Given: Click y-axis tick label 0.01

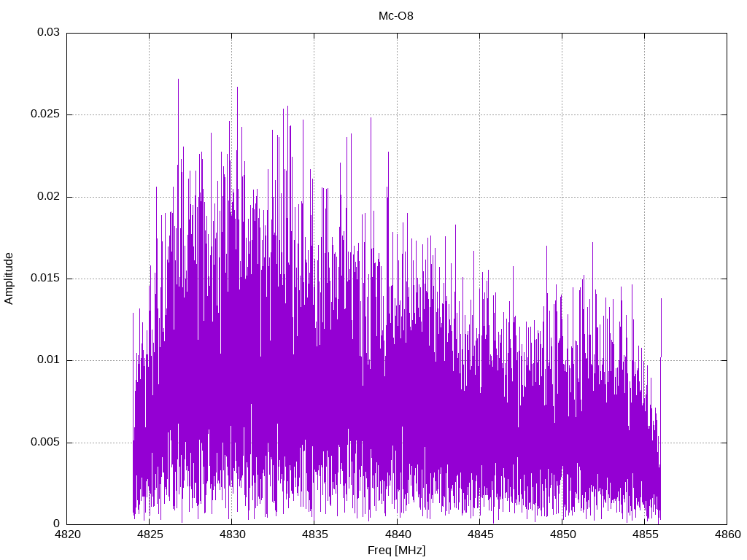Looking at the screenshot, I should coord(49,360).
